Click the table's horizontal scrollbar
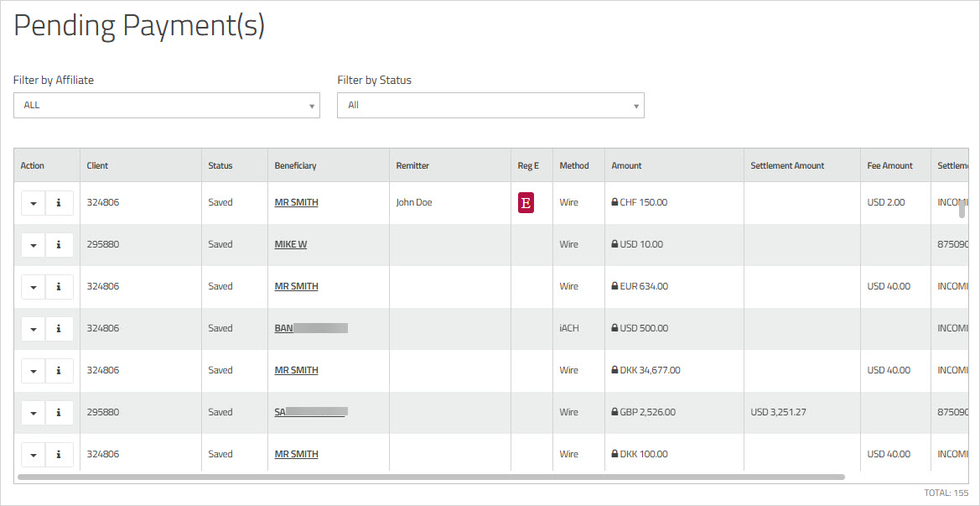Screen dimensions: 980x506 click(431, 477)
